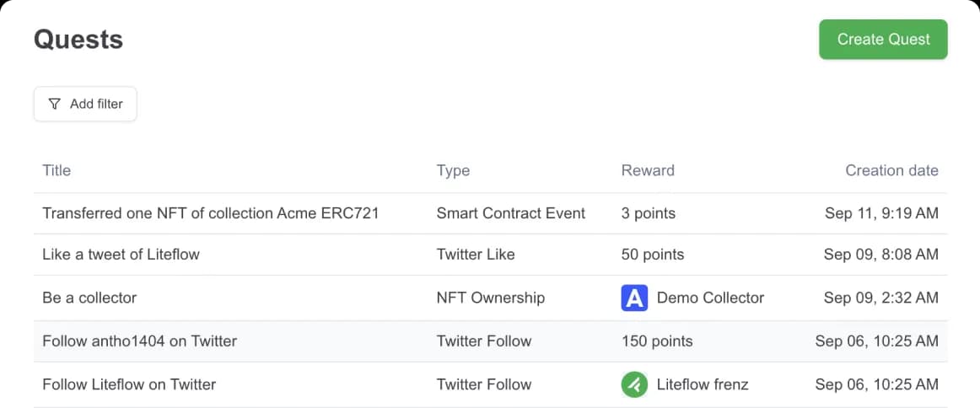Click the funnel icon in Add filter
This screenshot has height=408, width=980.
55,104
